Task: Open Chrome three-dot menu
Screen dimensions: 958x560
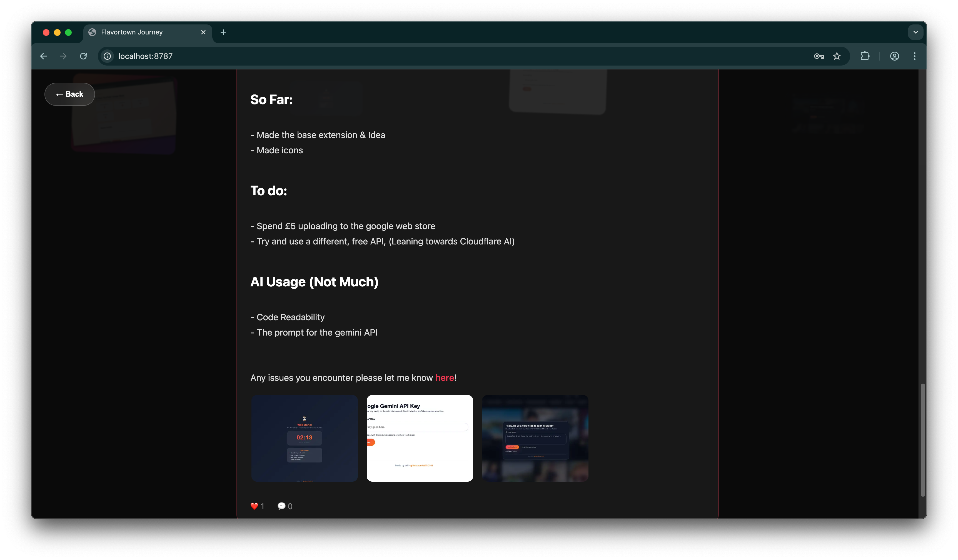Action: 915,56
